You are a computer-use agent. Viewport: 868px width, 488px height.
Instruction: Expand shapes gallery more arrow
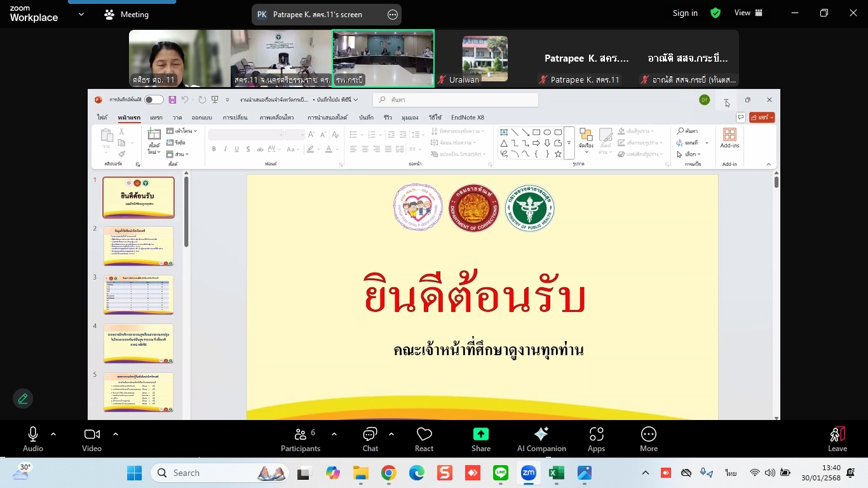569,144
